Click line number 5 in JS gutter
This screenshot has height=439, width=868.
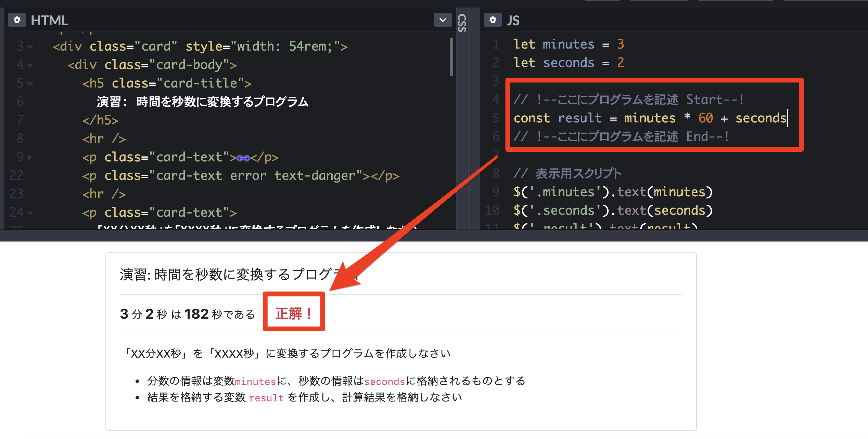click(x=496, y=118)
